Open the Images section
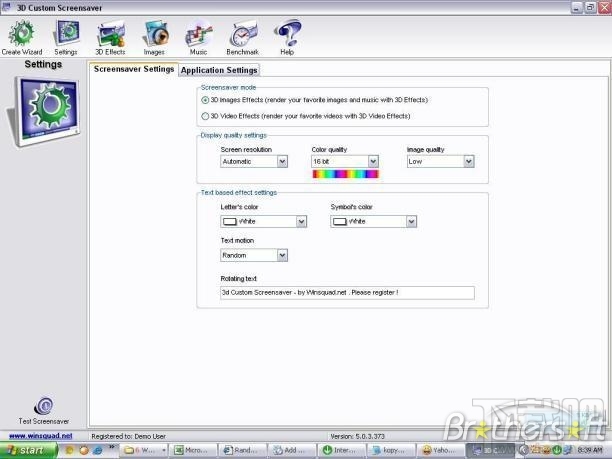Screen dimensions: 612x459 (x=155, y=37)
